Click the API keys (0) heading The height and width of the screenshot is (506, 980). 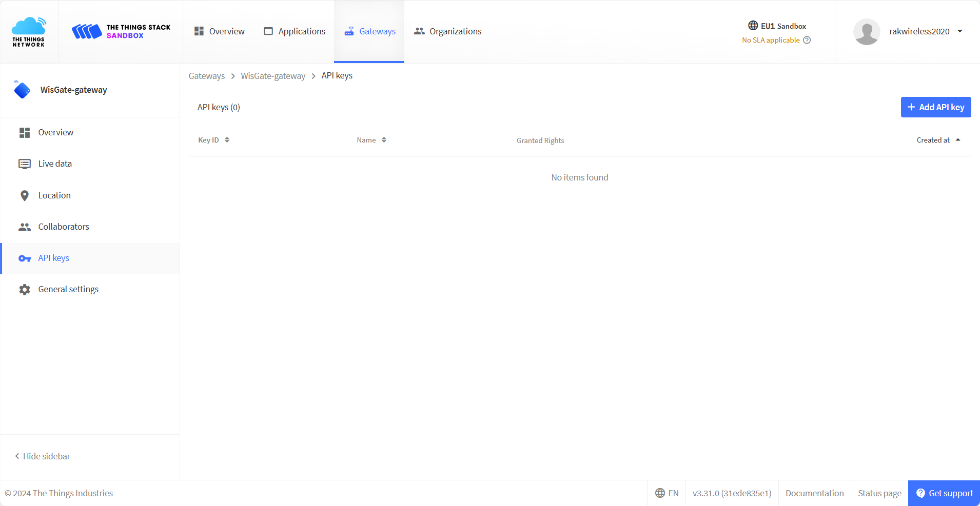coord(219,107)
